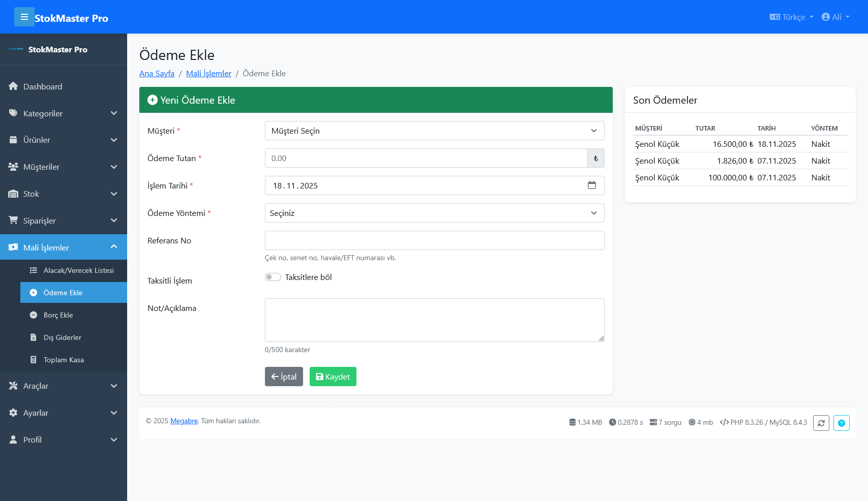The image size is (868, 501).
Task: Open the Ali user account menu
Action: pyautogui.click(x=836, y=17)
